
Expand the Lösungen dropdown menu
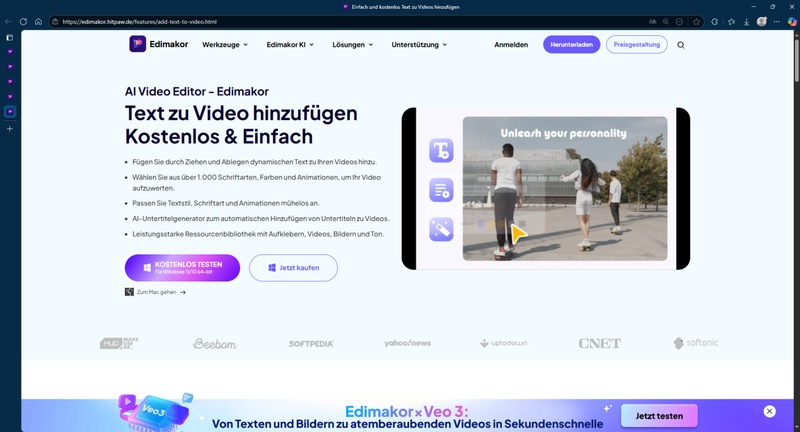point(353,45)
